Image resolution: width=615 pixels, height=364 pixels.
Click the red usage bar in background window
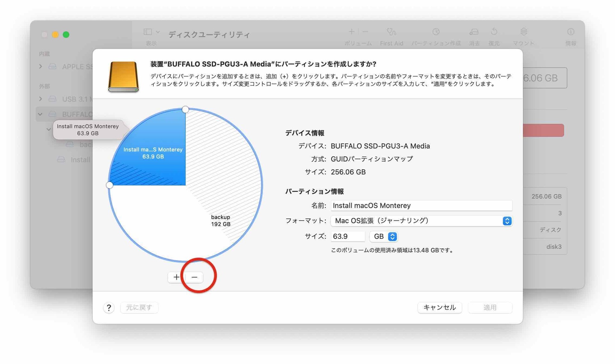543,130
